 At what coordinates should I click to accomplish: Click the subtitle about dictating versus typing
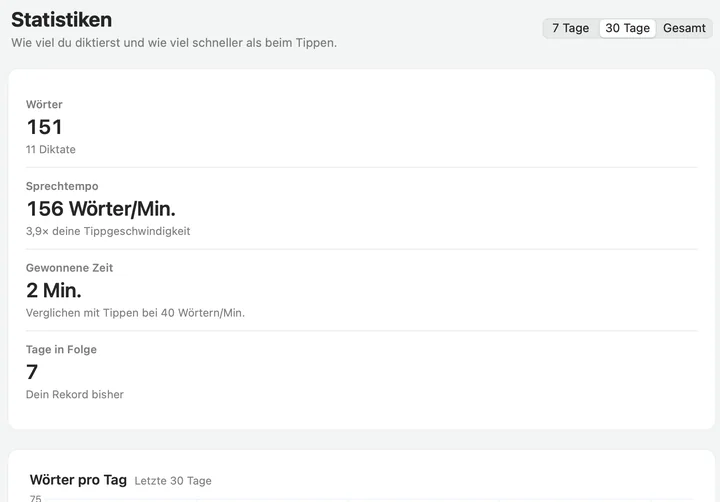point(174,43)
